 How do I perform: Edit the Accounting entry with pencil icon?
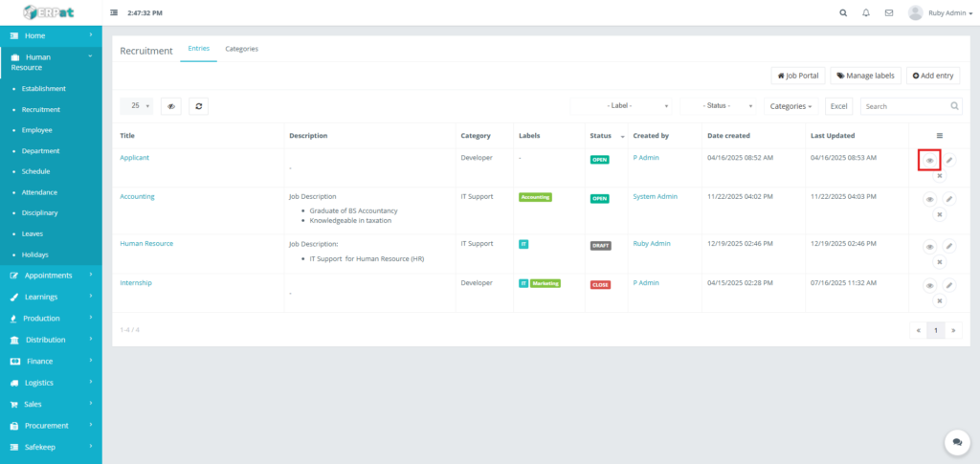[x=948, y=199]
